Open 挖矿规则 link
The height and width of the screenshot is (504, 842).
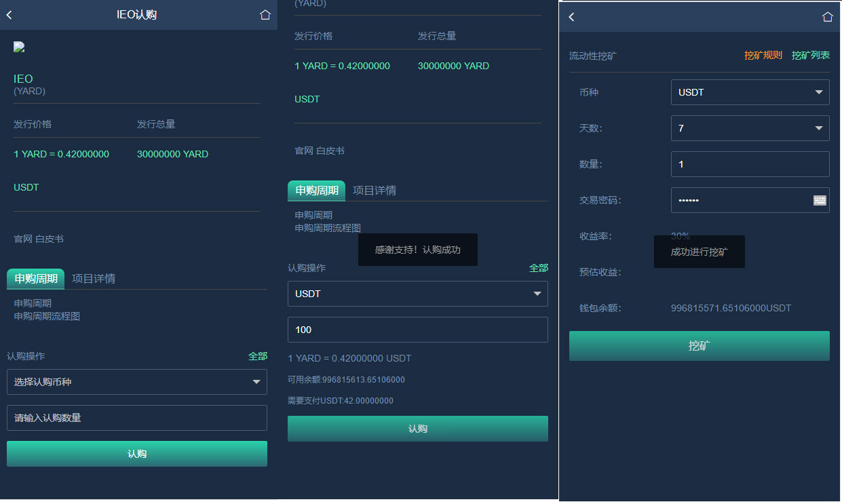tap(763, 56)
